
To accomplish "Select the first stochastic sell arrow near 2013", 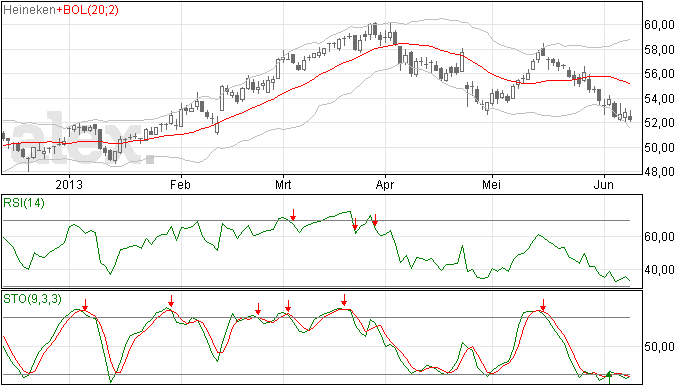I will (85, 305).
